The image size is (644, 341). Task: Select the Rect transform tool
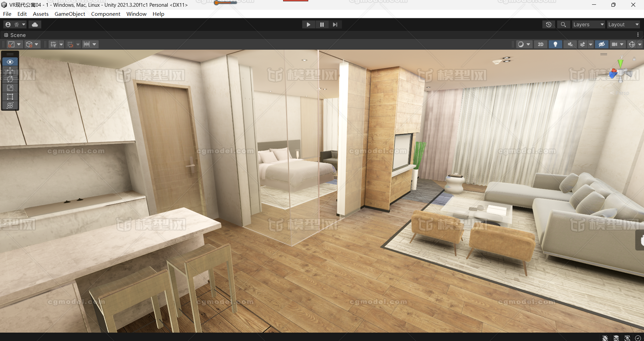tap(10, 97)
